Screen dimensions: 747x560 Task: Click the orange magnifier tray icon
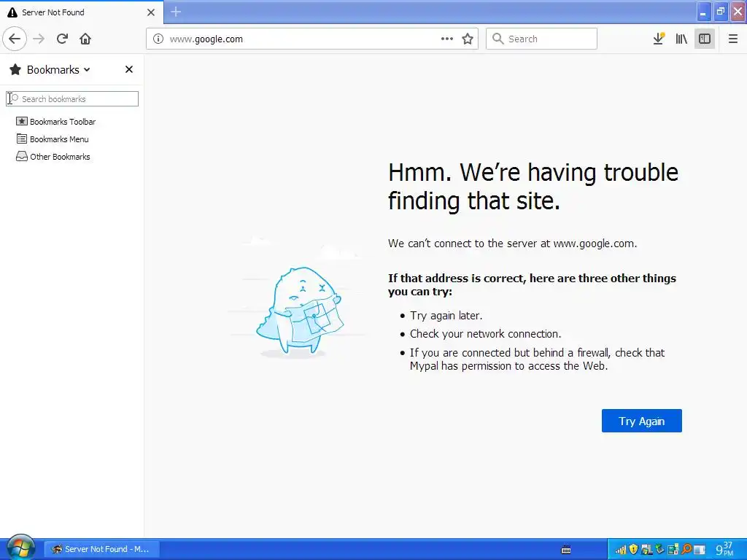686,550
